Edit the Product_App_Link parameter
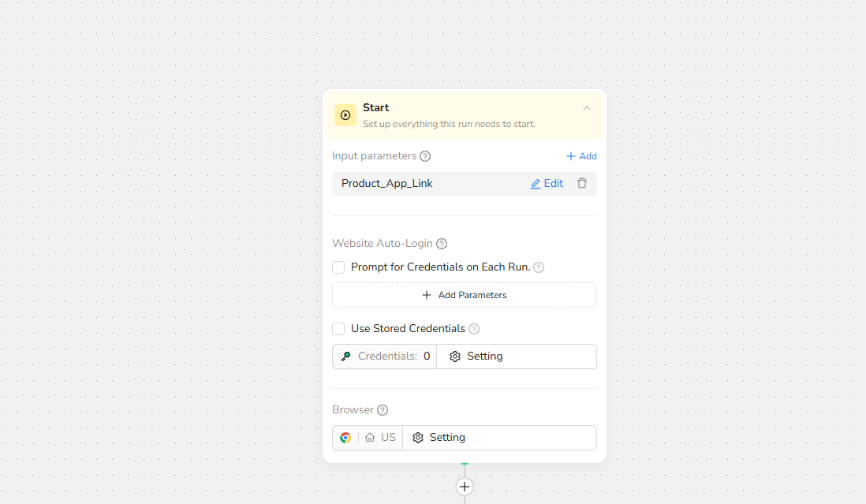 click(547, 184)
